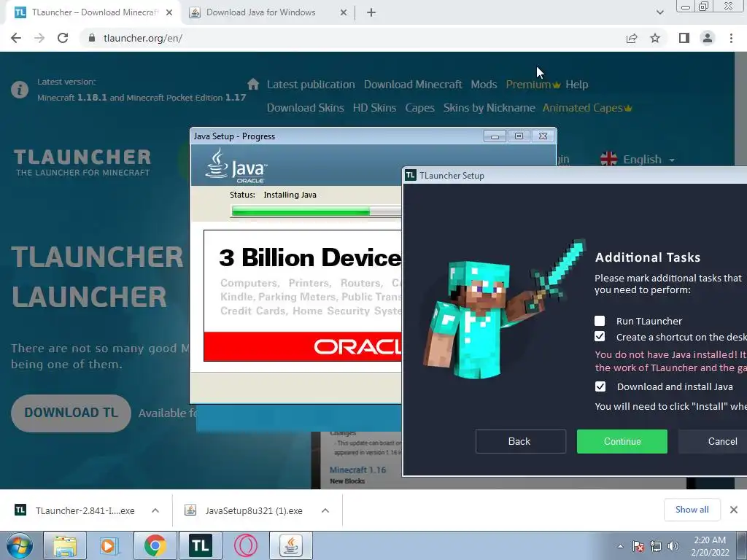The height and width of the screenshot is (560, 747).
Task: Open Windows Explorer from the taskbar
Action: (65, 545)
